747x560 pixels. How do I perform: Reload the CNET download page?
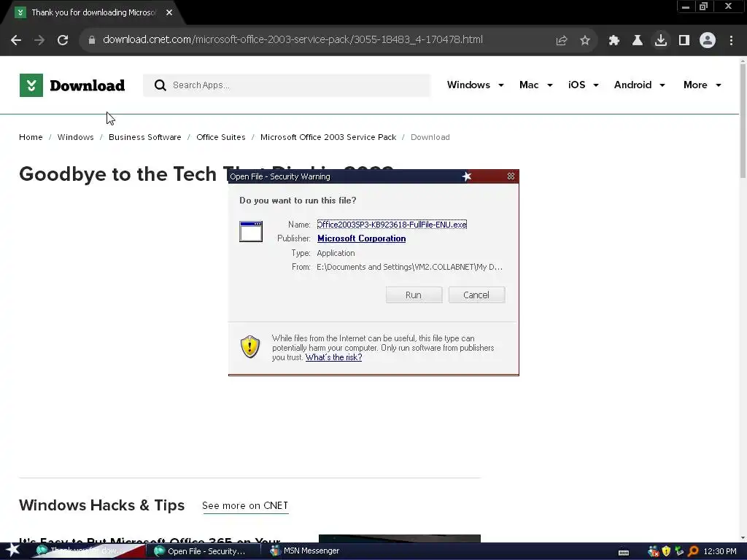[63, 40]
